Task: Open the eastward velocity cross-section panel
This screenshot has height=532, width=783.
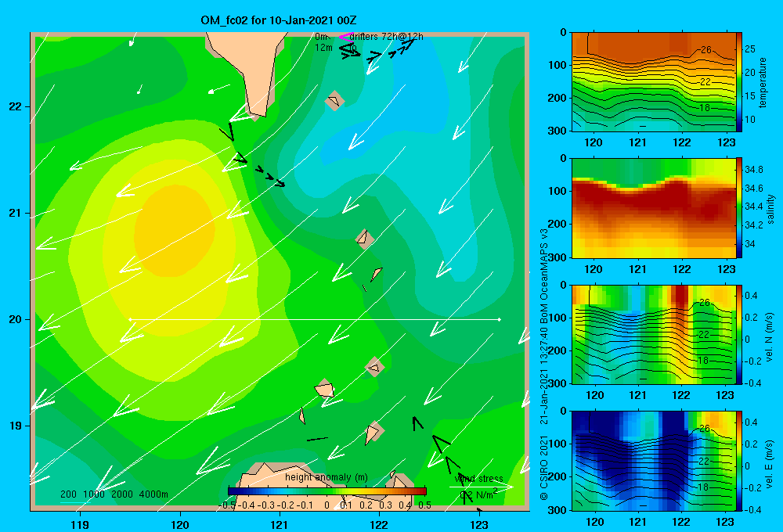Action: (x=653, y=461)
